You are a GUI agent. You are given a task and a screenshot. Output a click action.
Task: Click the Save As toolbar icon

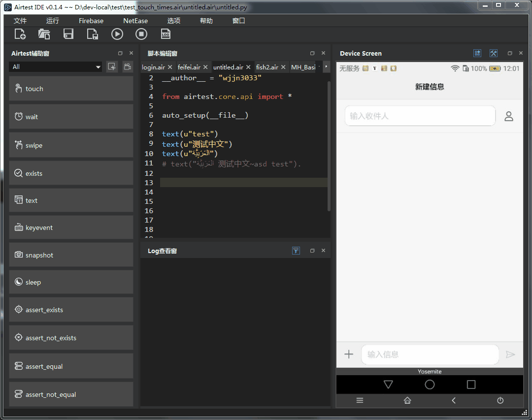click(93, 34)
